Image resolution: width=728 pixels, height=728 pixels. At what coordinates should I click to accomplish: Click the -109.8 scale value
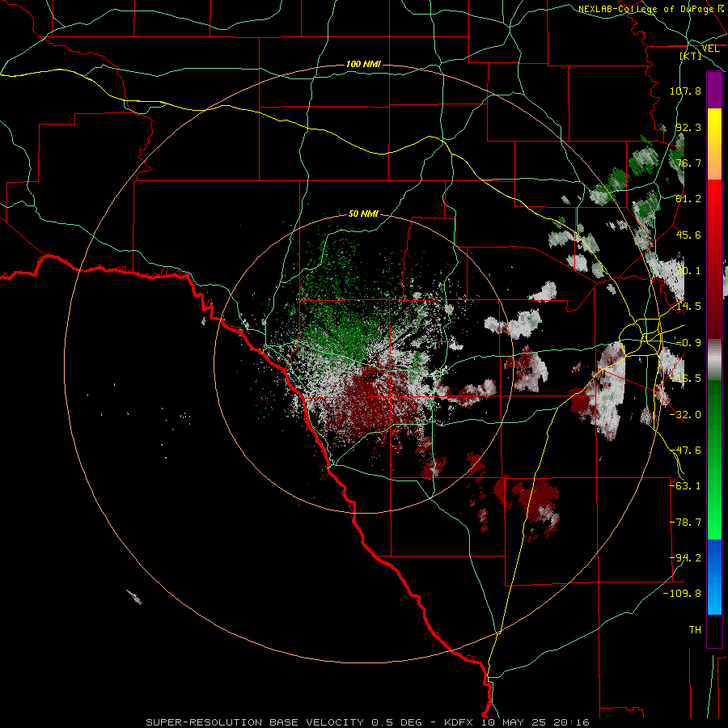[682, 594]
